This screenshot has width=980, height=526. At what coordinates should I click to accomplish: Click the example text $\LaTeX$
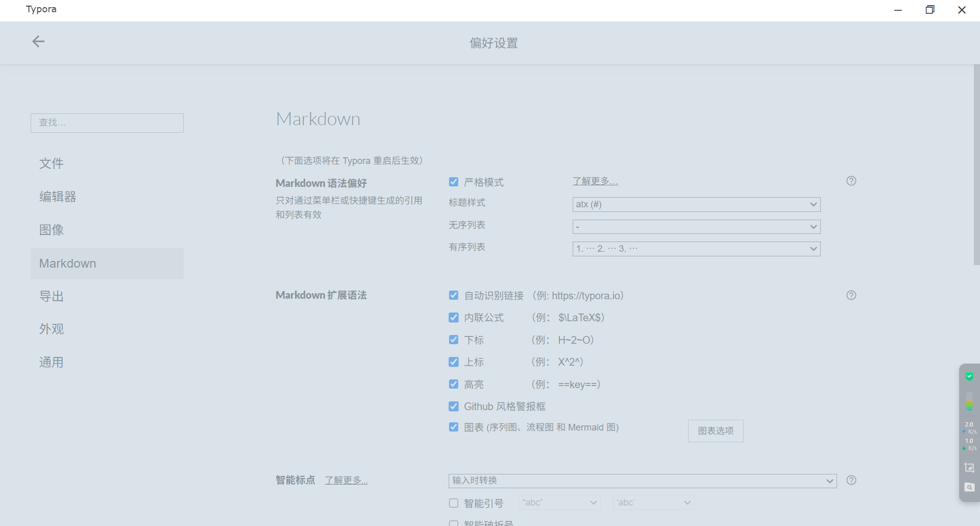pyautogui.click(x=580, y=318)
